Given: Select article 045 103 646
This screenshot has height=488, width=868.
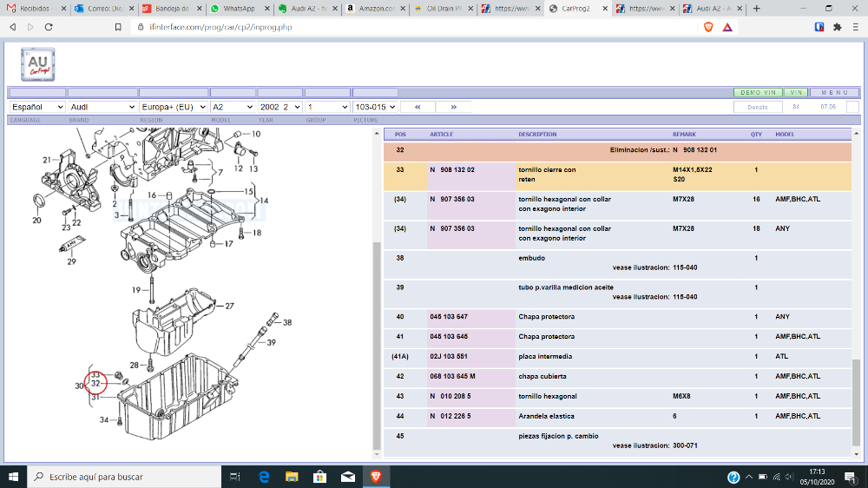Looking at the screenshot, I should pyautogui.click(x=449, y=337).
